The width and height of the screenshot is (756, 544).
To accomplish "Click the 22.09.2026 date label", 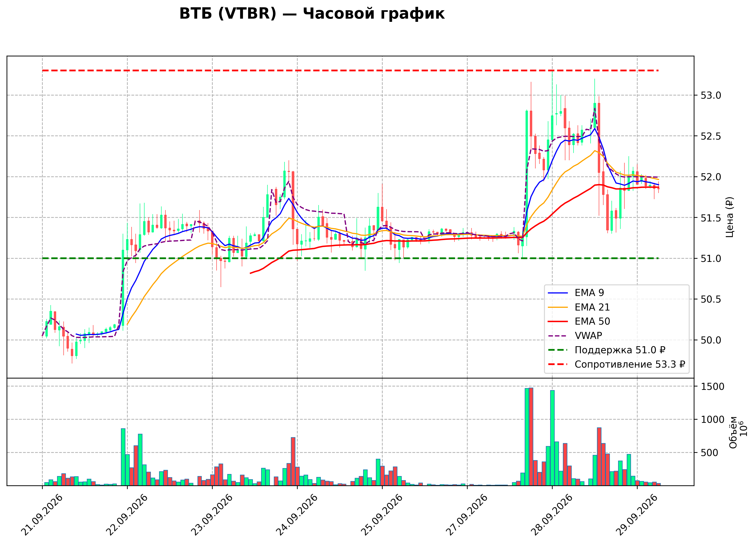I will coord(127,515).
